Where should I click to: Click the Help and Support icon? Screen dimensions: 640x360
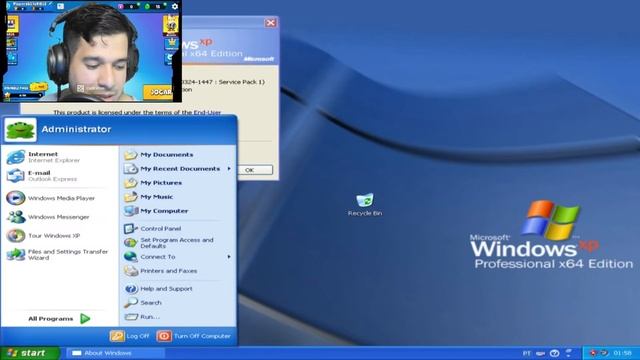(131, 289)
